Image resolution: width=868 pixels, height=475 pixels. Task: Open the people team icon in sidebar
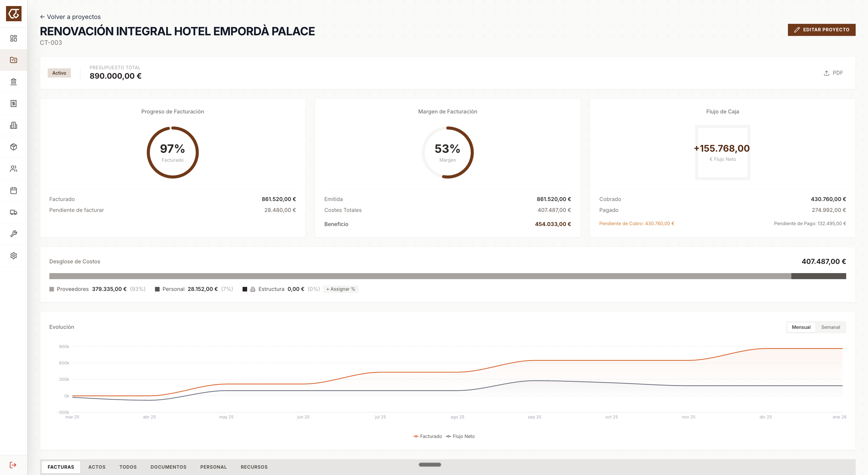tap(13, 169)
